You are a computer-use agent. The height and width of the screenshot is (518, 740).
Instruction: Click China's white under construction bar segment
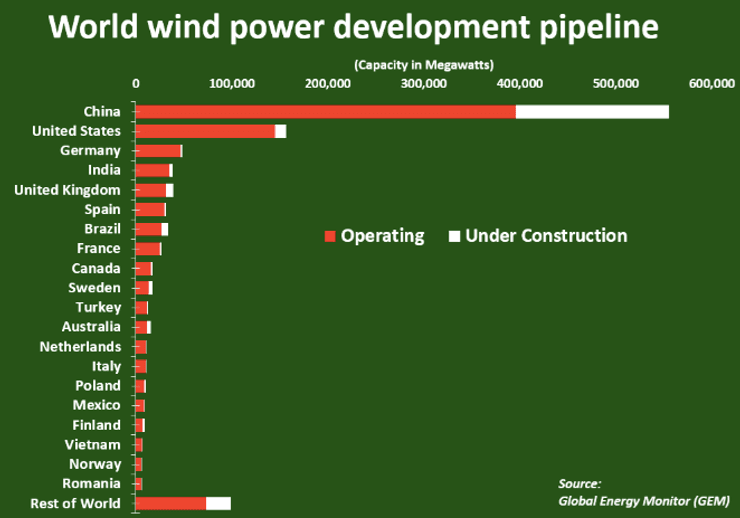(592, 111)
